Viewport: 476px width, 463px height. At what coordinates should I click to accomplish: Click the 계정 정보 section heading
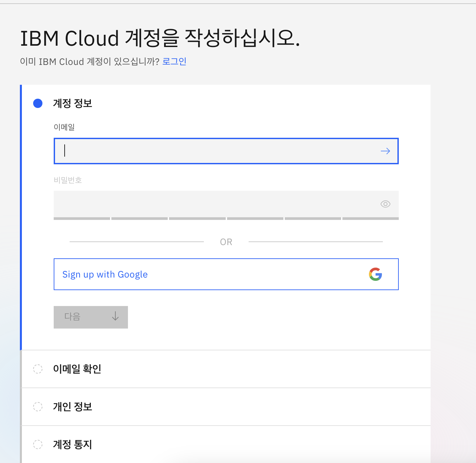73,103
